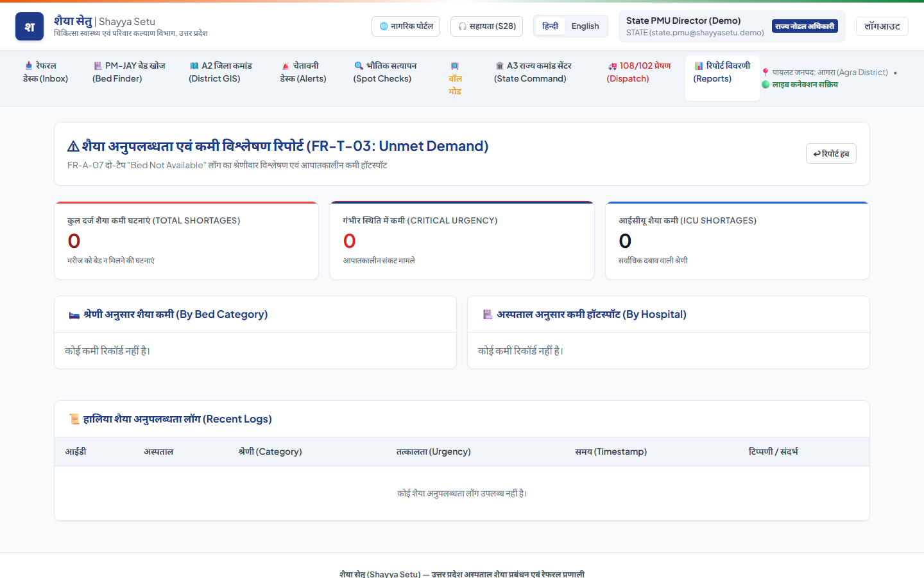Click the आईडी column header

[x=76, y=451]
